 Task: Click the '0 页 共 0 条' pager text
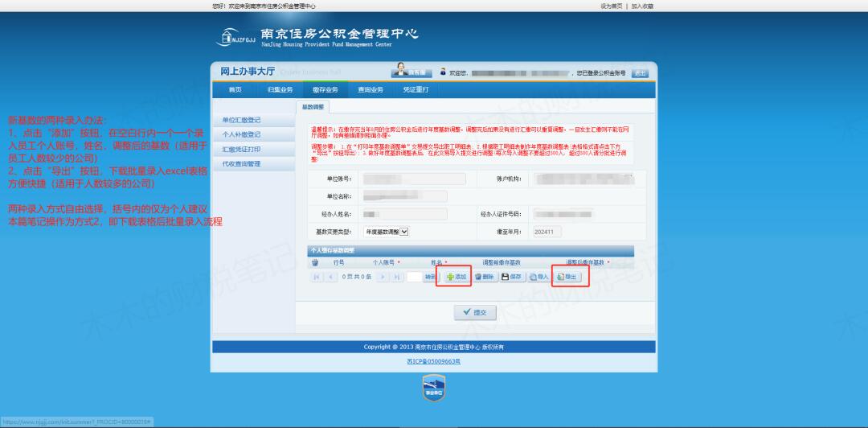[x=357, y=277]
